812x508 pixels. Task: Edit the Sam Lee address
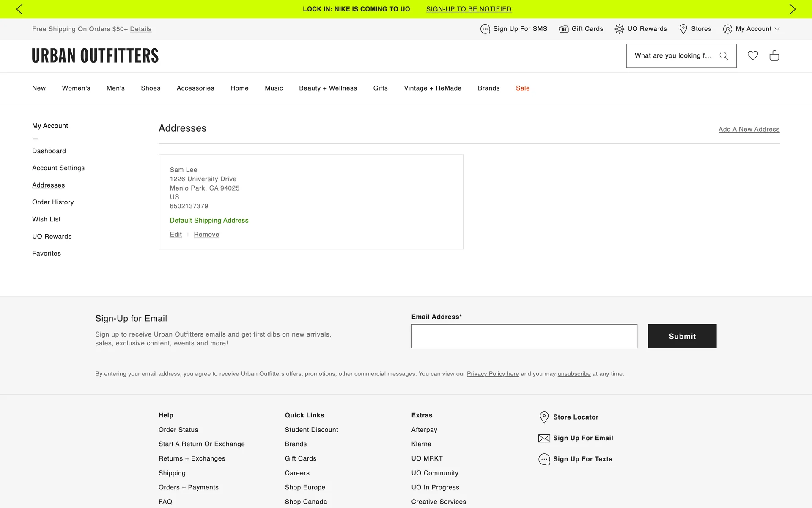tap(176, 235)
